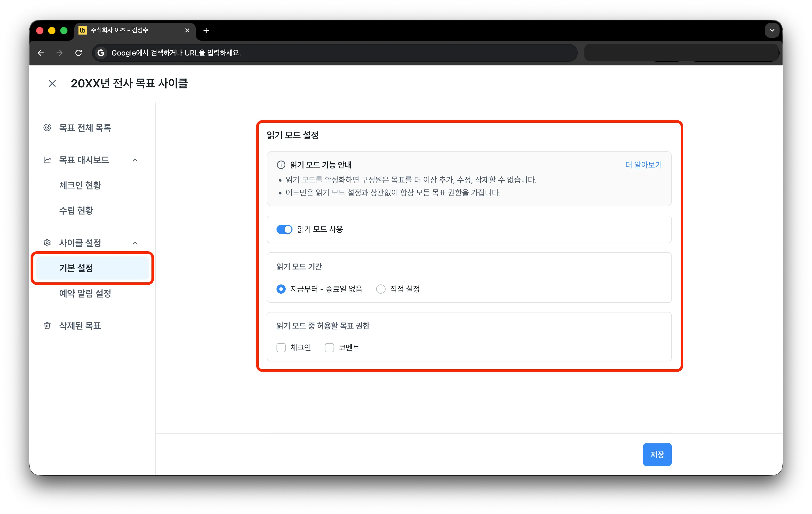
Task: Check the 체크인 permission checkbox
Action: (x=281, y=347)
